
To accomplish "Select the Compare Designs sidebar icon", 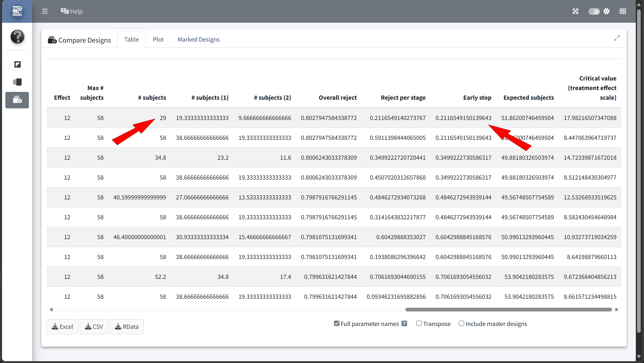I will click(17, 100).
